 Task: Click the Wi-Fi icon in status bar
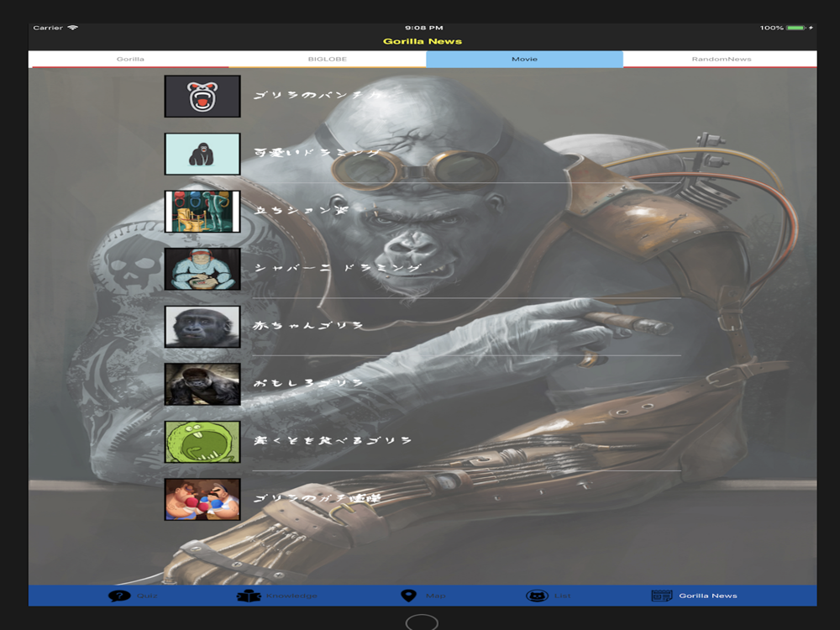point(73,28)
